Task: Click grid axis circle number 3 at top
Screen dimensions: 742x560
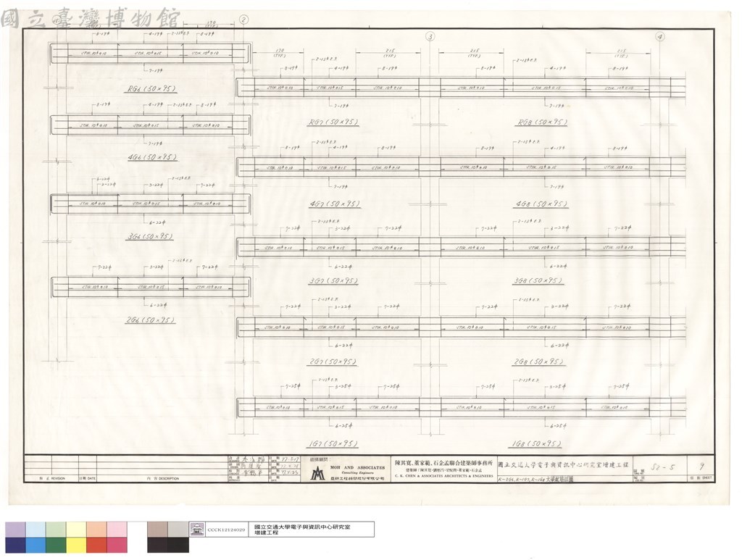Action: coord(430,36)
